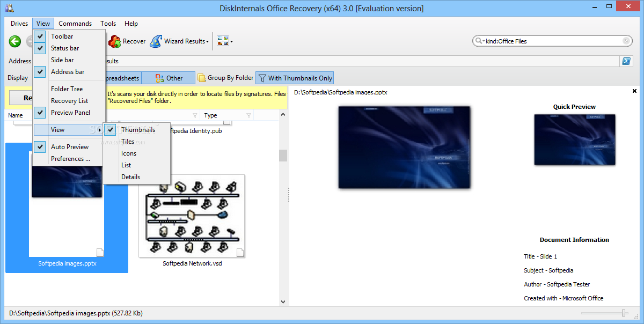Click the View menu in the menu bar
Screen dimensions: 644x324
coord(43,24)
